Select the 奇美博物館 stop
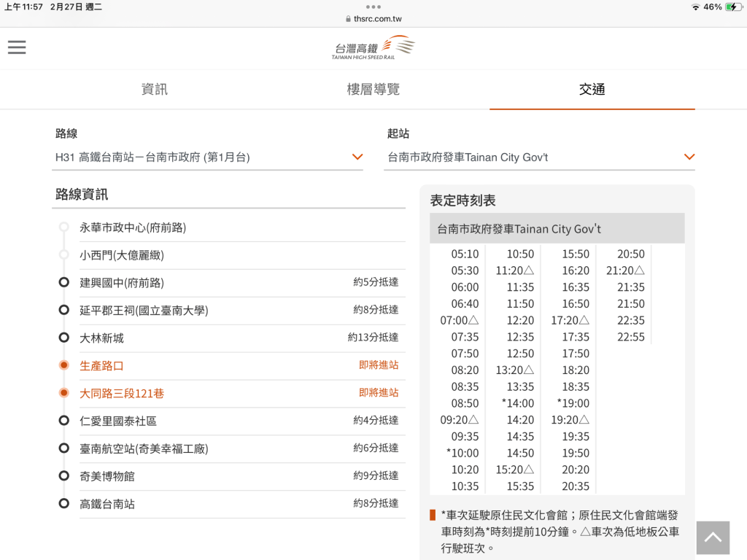The image size is (747, 560). coord(107,476)
